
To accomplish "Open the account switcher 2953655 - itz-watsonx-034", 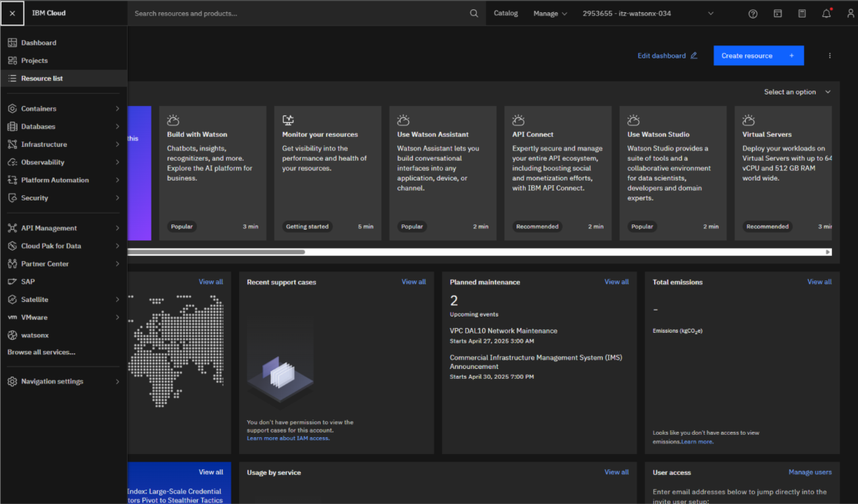I will pyautogui.click(x=648, y=14).
